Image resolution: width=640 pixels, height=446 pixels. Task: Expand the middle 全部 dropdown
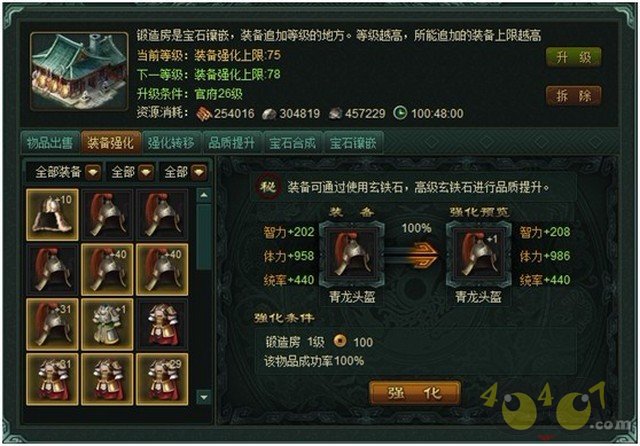(x=131, y=172)
